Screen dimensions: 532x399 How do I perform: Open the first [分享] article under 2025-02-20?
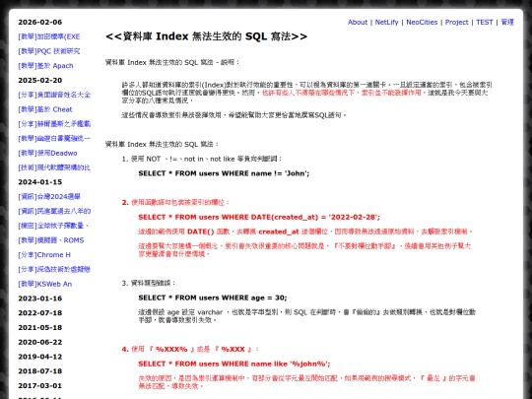pyautogui.click(x=54, y=95)
